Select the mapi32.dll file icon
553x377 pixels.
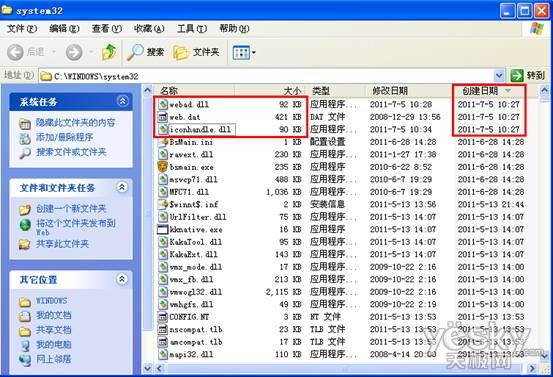[163, 354]
